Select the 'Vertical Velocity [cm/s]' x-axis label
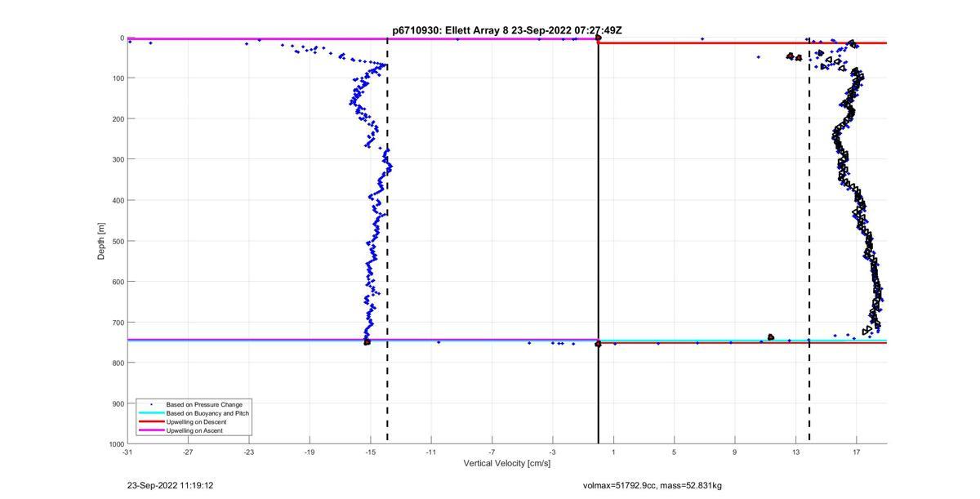The height and width of the screenshot is (499, 980). 507,464
